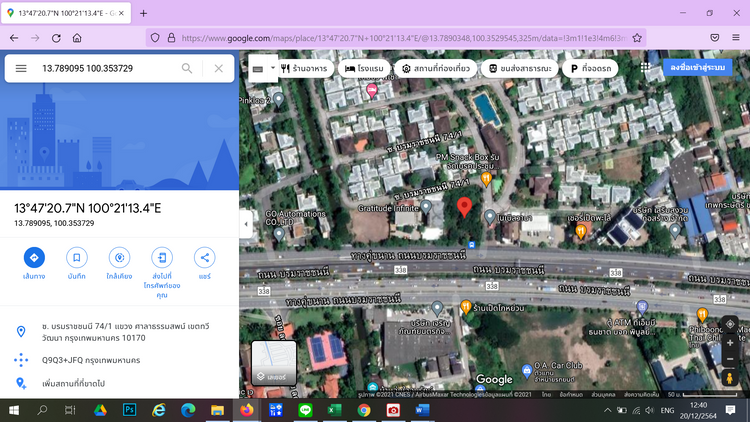
Task: Open Photoshop from the taskbar
Action: [129, 410]
